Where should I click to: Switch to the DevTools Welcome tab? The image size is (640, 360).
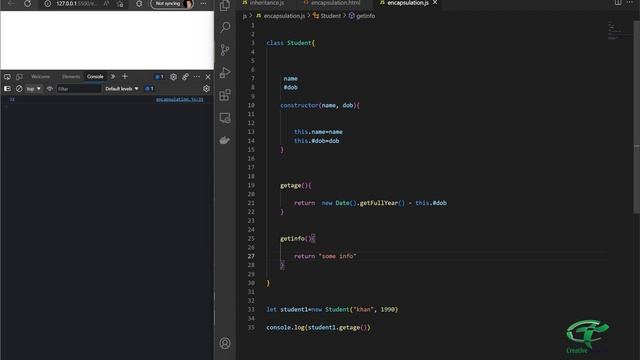click(41, 77)
